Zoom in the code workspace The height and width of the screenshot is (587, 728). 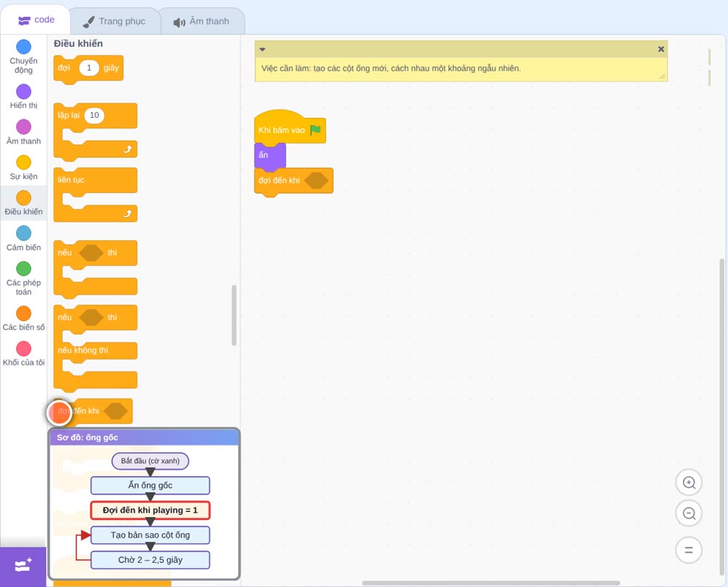coord(689,483)
